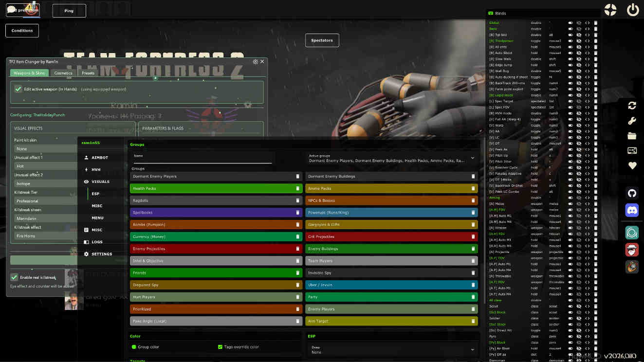The image size is (644, 362).
Task: Open Killstreak effect dropdown showing Fire Horns
Action: (x=45, y=236)
